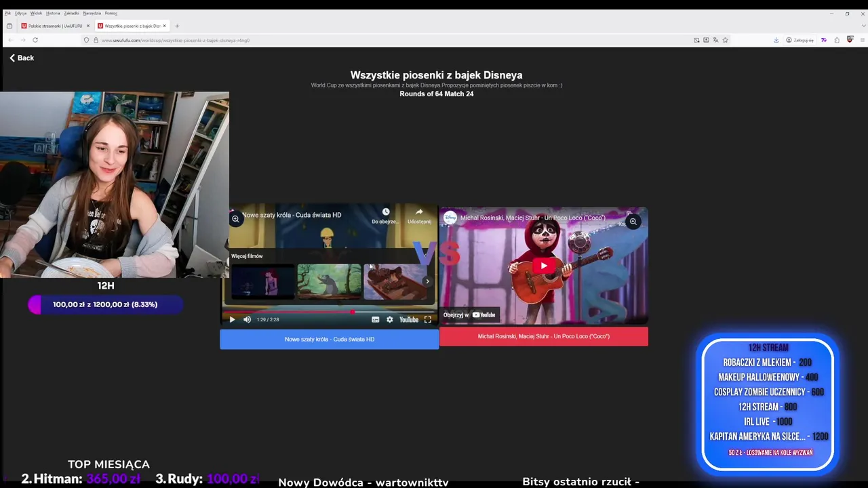
Task: Vote for Nowe szaty króla - Cuda świata HD
Action: pos(329,339)
